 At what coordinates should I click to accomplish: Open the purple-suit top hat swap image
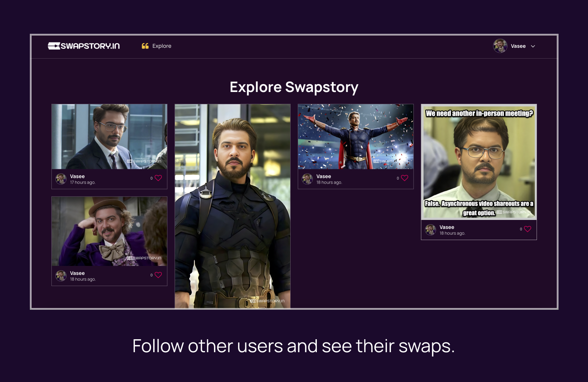[x=109, y=231]
